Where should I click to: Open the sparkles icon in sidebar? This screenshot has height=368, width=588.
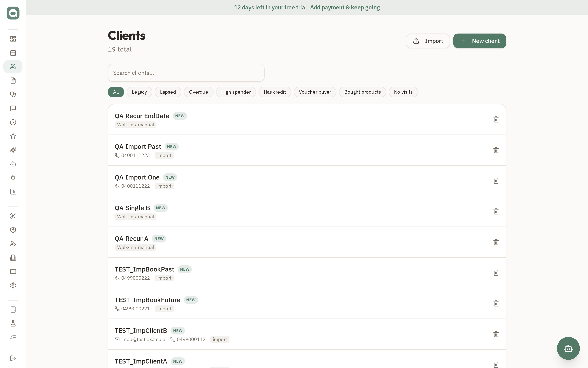coord(13,150)
